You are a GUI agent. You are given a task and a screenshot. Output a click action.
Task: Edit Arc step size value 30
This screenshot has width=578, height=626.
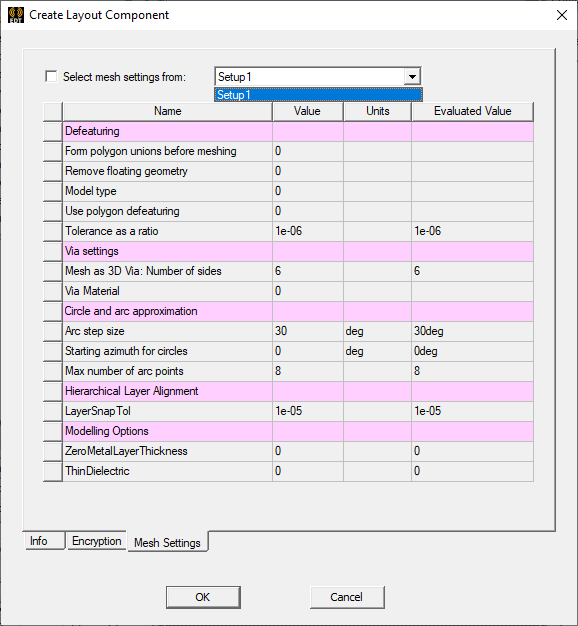[308, 331]
